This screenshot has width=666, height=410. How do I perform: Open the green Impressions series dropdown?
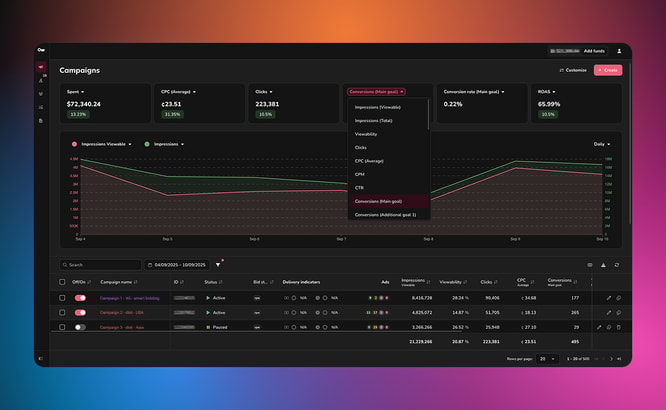[169, 144]
